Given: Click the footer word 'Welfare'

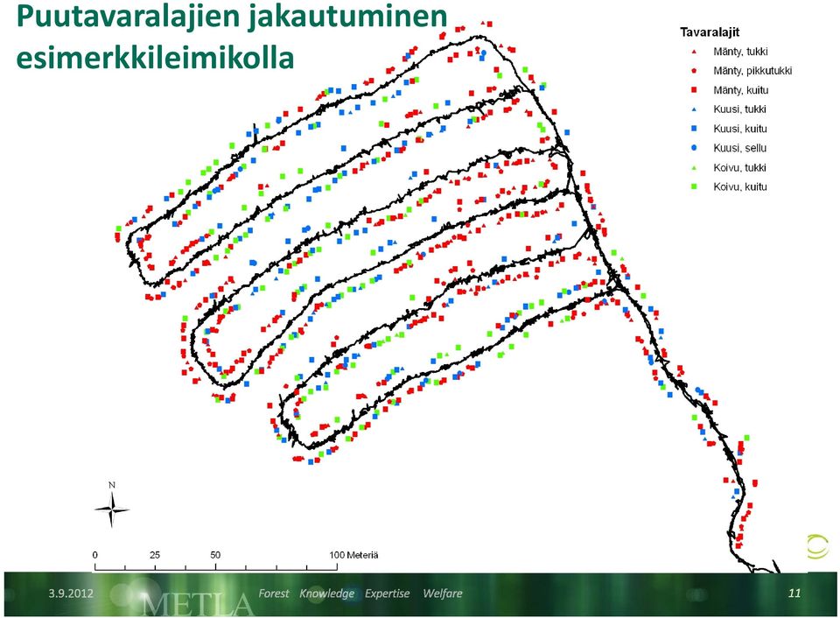Looking at the screenshot, I should coord(443,593).
